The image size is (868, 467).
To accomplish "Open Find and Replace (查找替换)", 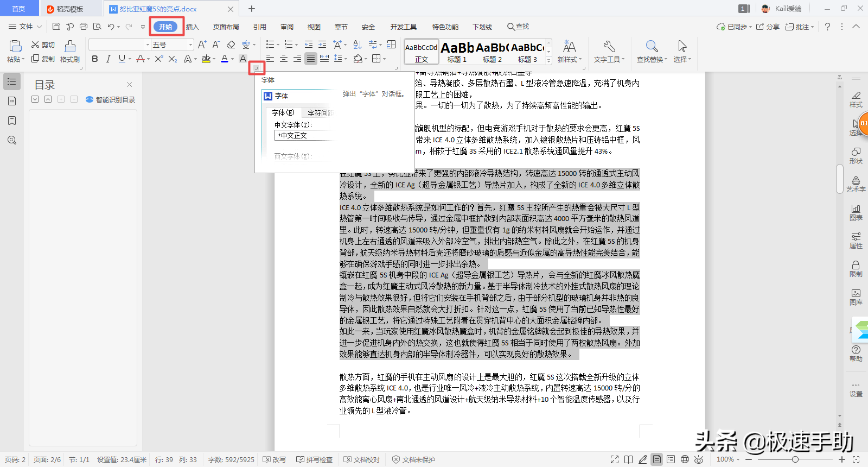I will pyautogui.click(x=652, y=52).
